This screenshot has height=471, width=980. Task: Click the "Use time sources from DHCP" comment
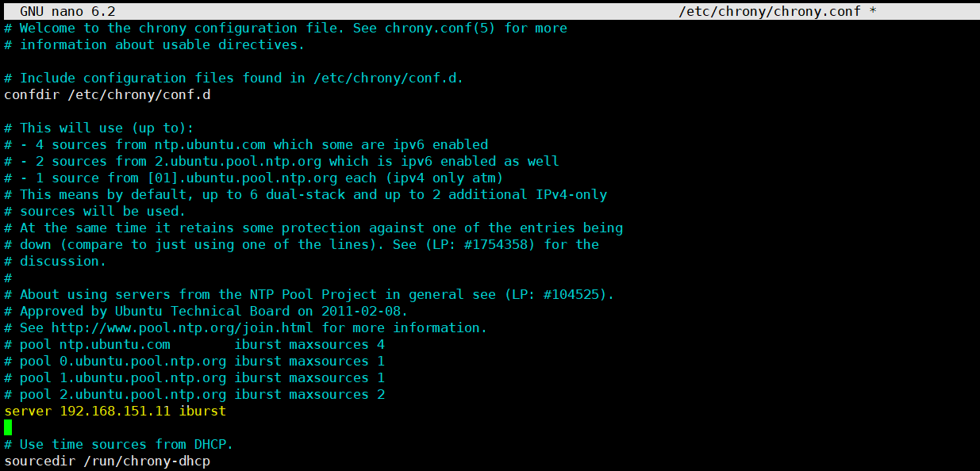pyautogui.click(x=127, y=445)
